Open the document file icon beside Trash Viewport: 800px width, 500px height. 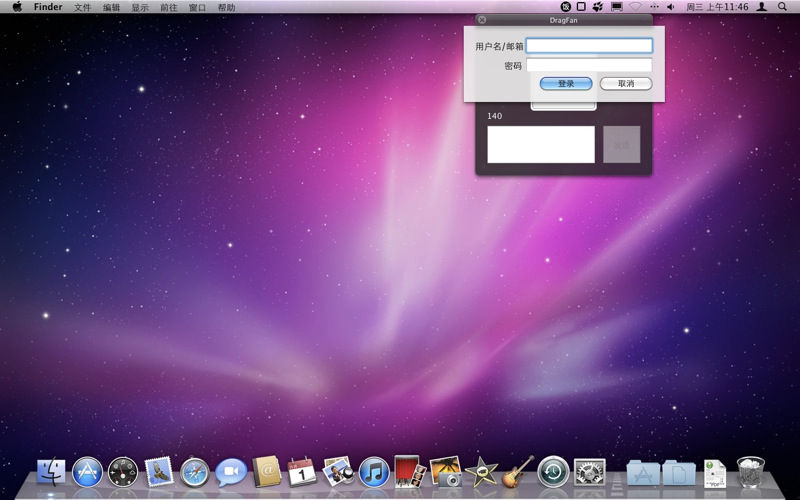(x=715, y=473)
